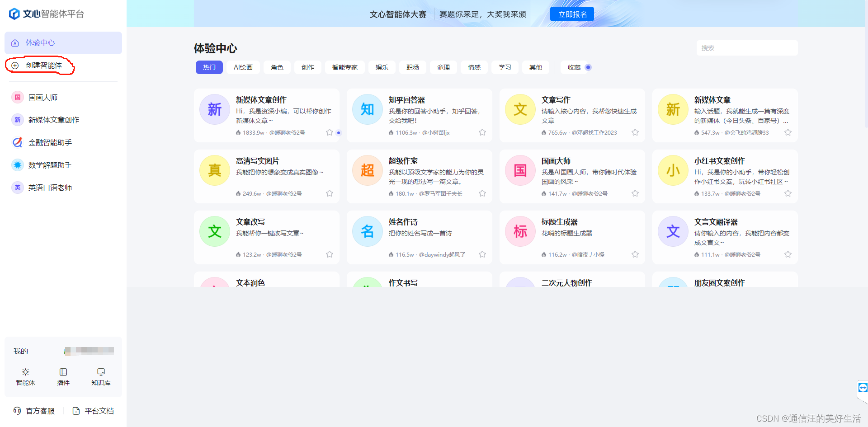Toggle favorite star on 文言文翻译器 card

point(788,254)
